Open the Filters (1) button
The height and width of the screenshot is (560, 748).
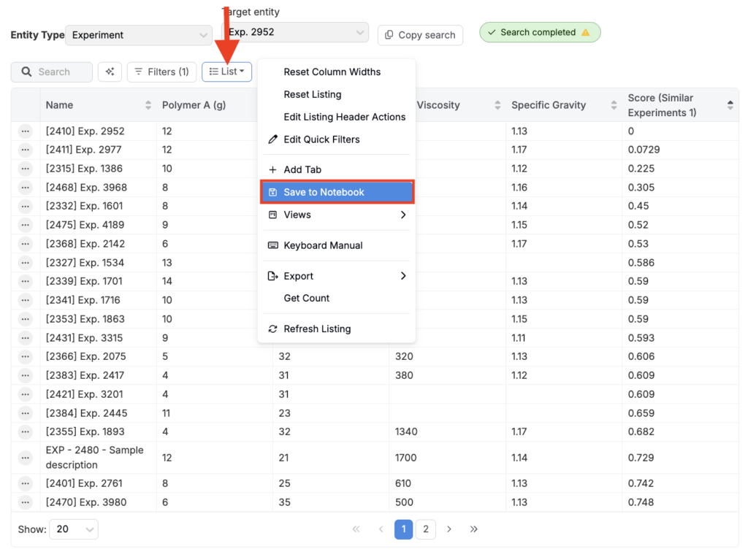pos(161,72)
